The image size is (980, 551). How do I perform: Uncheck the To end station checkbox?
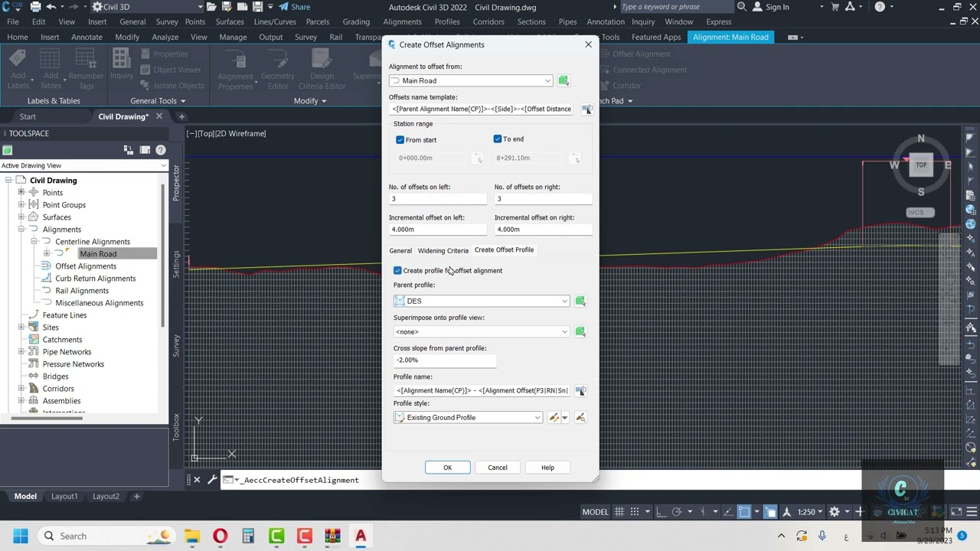pyautogui.click(x=498, y=139)
